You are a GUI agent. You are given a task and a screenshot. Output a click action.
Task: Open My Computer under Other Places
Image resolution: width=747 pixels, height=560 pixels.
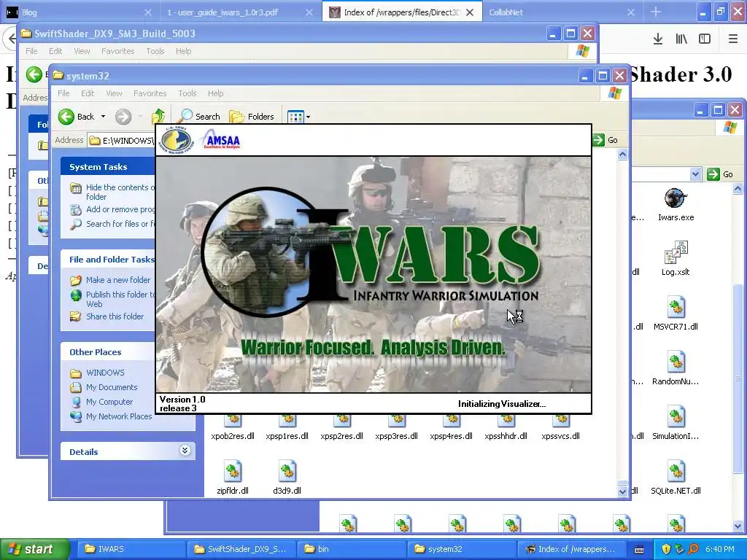point(109,402)
